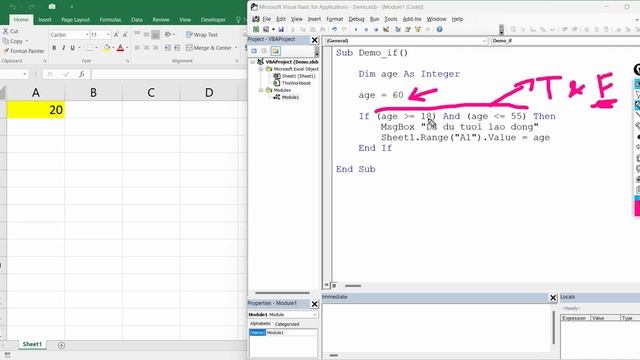
Task: Click the Excel formula bar input
Action: [x=169, y=74]
